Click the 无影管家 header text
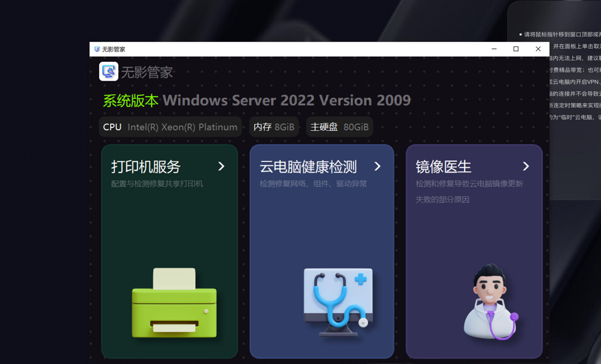 (147, 72)
